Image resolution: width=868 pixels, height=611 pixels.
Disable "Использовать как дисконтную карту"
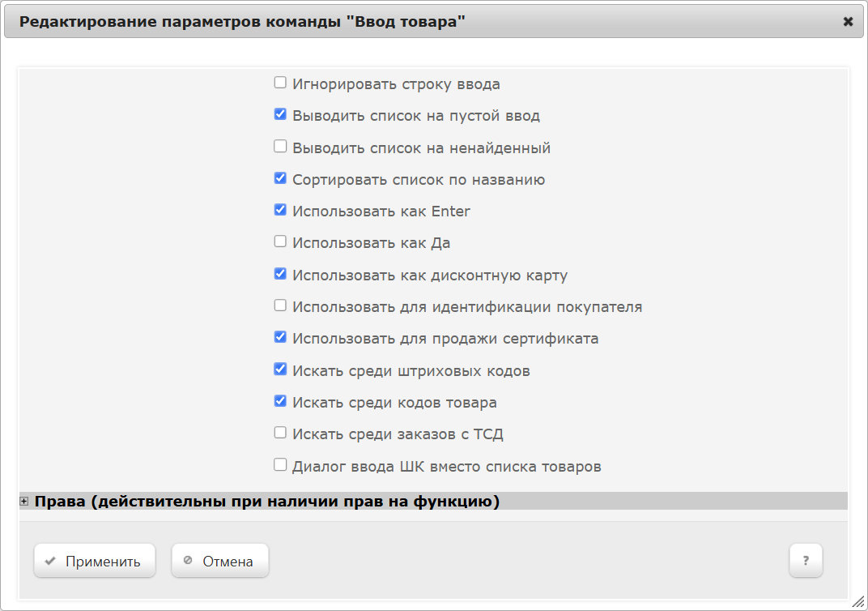tap(280, 274)
